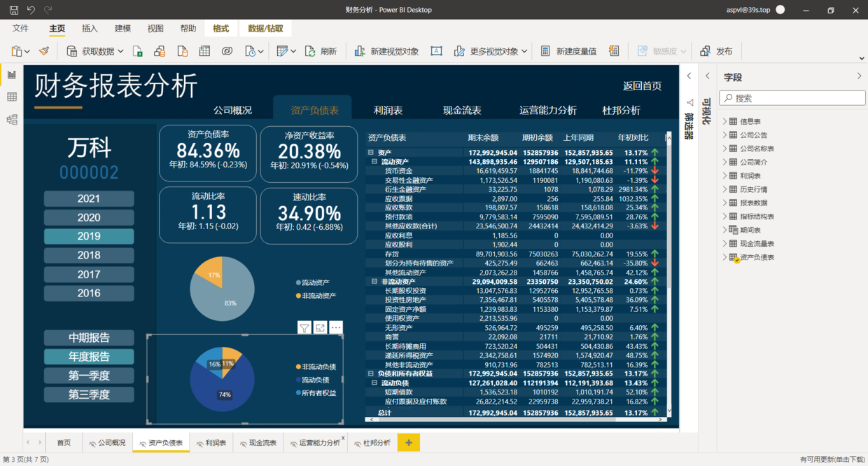Go to 现金流表 in the report navigation
The image size is (868, 466).
[x=462, y=111]
